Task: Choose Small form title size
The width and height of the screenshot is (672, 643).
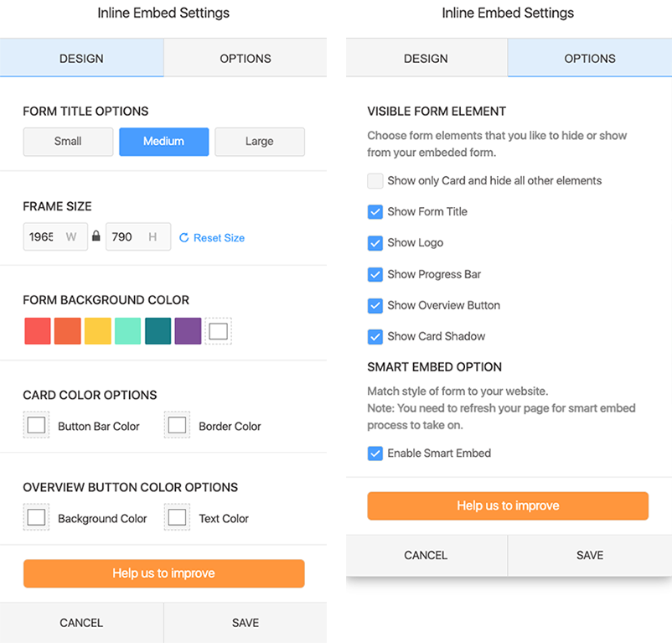Action: [68, 142]
